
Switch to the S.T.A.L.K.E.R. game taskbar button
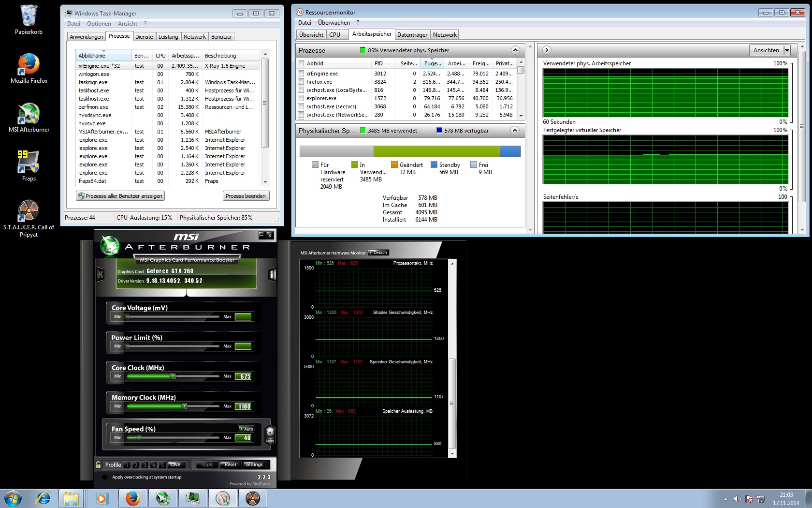pyautogui.click(x=253, y=498)
